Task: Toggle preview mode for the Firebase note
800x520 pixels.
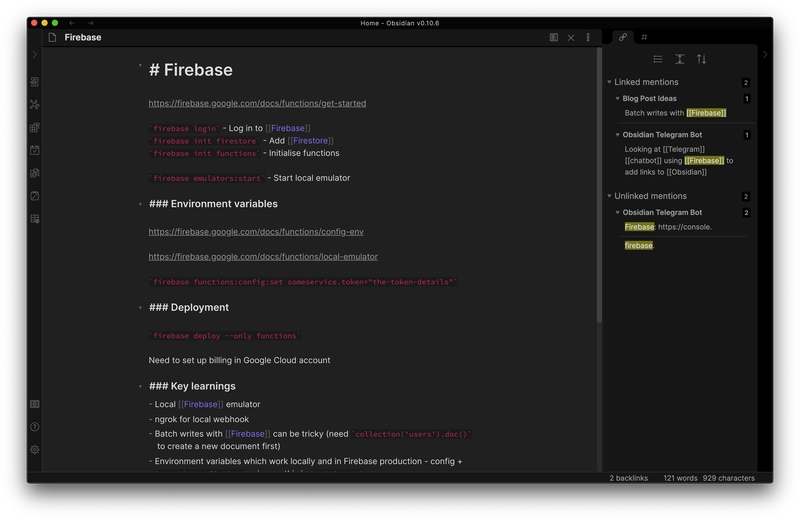Action: (x=554, y=37)
